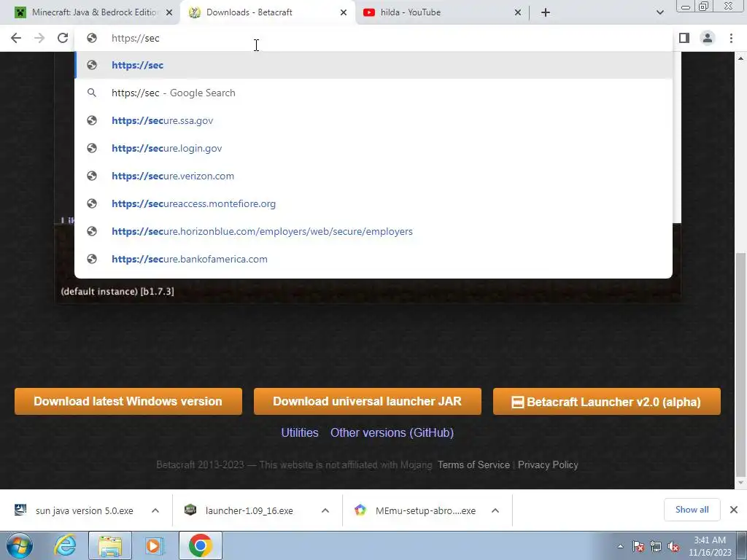Click the forward navigation arrow
747x560 pixels.
tap(39, 38)
